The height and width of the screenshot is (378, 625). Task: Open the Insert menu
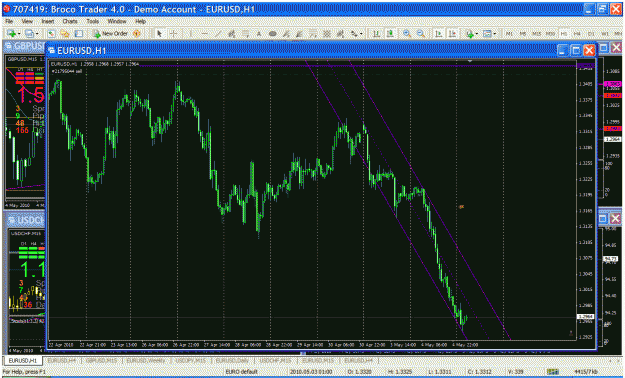coord(48,21)
